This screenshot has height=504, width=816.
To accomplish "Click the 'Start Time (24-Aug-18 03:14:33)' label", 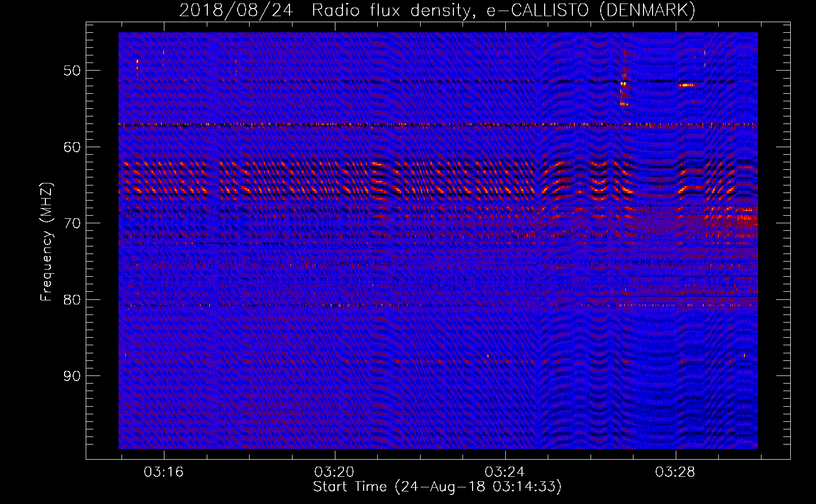I will click(x=437, y=487).
